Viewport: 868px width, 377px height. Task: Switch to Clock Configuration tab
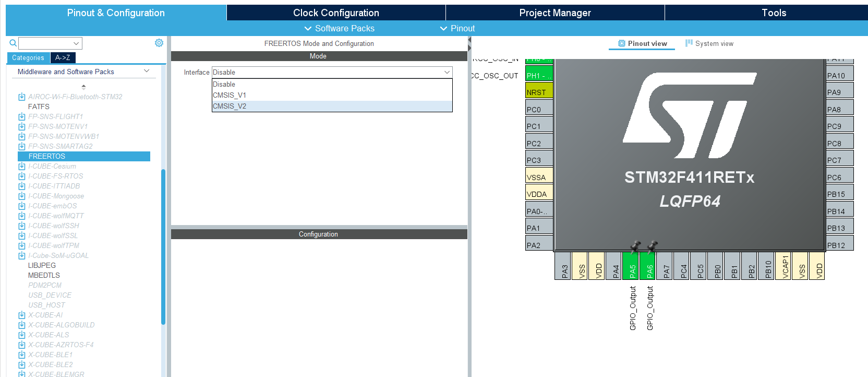coord(336,13)
